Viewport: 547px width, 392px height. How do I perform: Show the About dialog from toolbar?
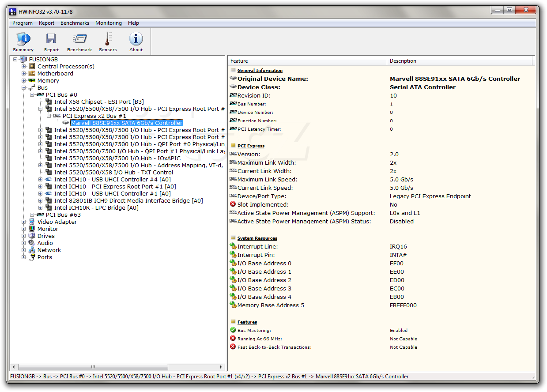[x=136, y=42]
